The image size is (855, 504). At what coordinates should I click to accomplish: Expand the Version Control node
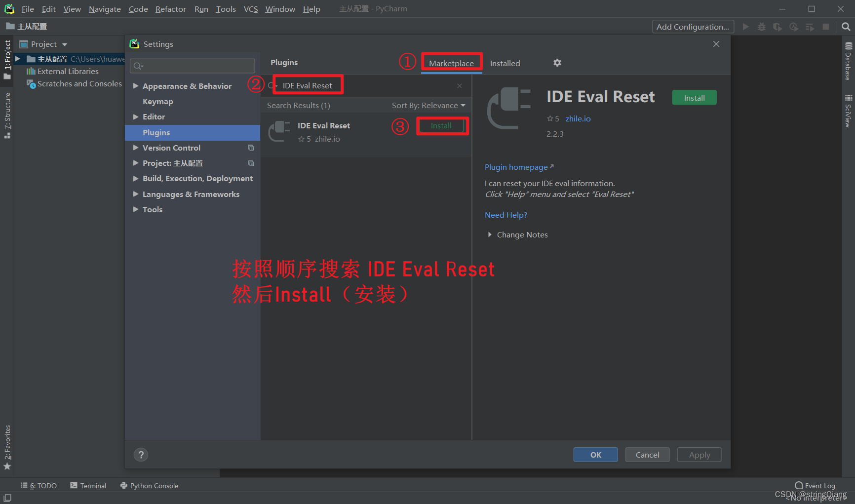tap(136, 148)
